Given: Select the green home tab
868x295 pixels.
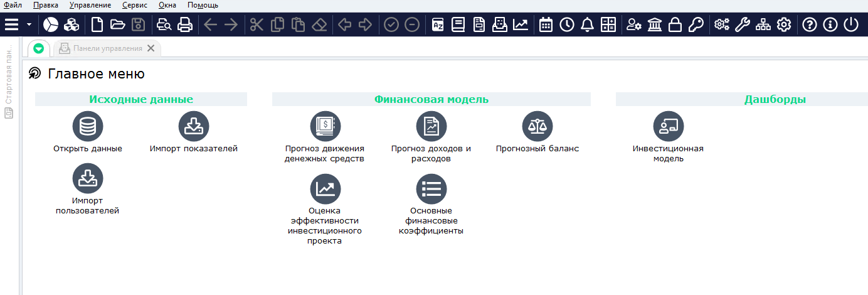Looking at the screenshot, I should 39,48.
